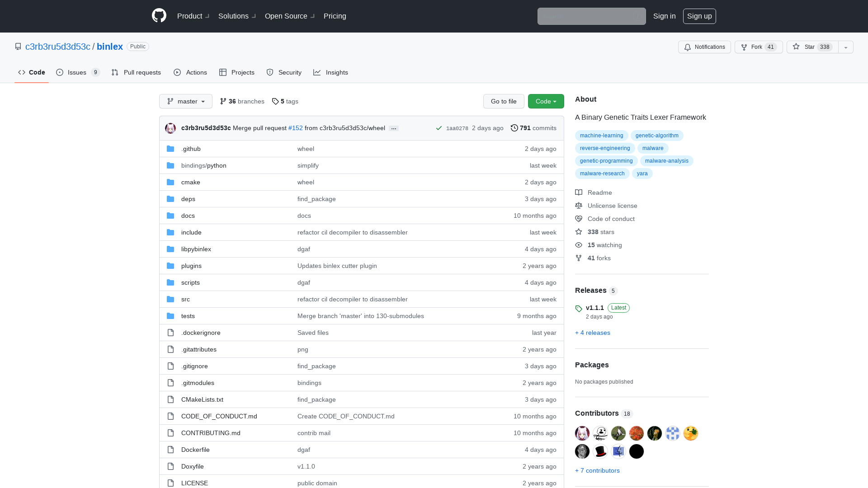Open the yara topic tag
The width and height of the screenshot is (868, 488).
tap(642, 174)
